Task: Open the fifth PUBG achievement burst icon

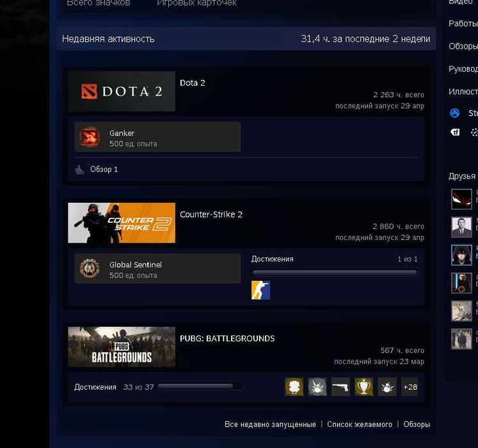Action: pyautogui.click(x=387, y=387)
